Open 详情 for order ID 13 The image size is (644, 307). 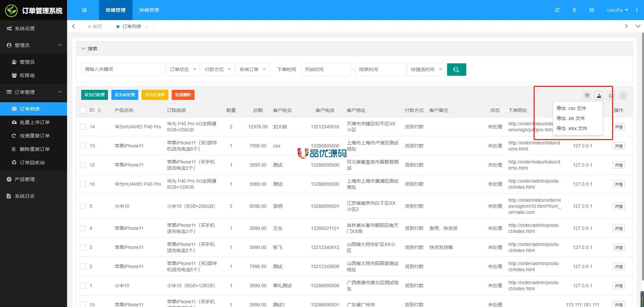pyautogui.click(x=619, y=146)
